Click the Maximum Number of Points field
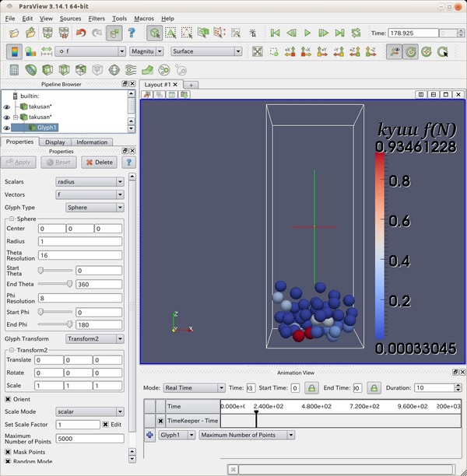Viewport: 467px width, 476px height. pos(90,439)
